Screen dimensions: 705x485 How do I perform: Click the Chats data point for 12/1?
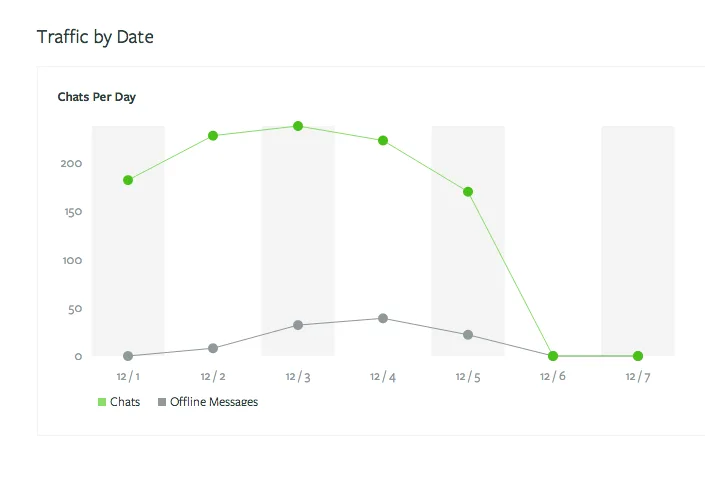point(128,180)
